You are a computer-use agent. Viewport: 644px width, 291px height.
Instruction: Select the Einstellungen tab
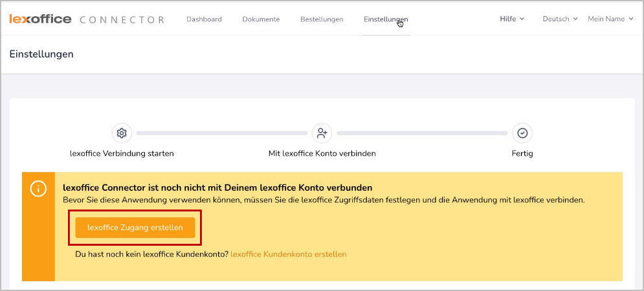pos(386,19)
